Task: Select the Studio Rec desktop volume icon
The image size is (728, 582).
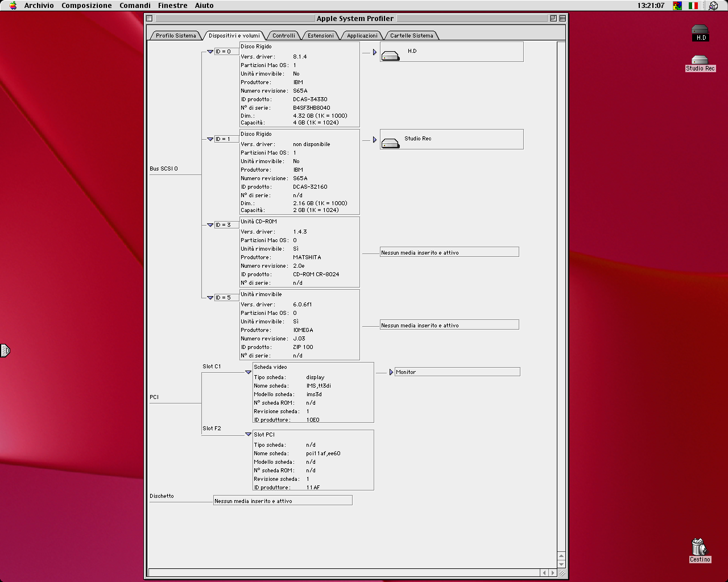Action: (x=700, y=64)
